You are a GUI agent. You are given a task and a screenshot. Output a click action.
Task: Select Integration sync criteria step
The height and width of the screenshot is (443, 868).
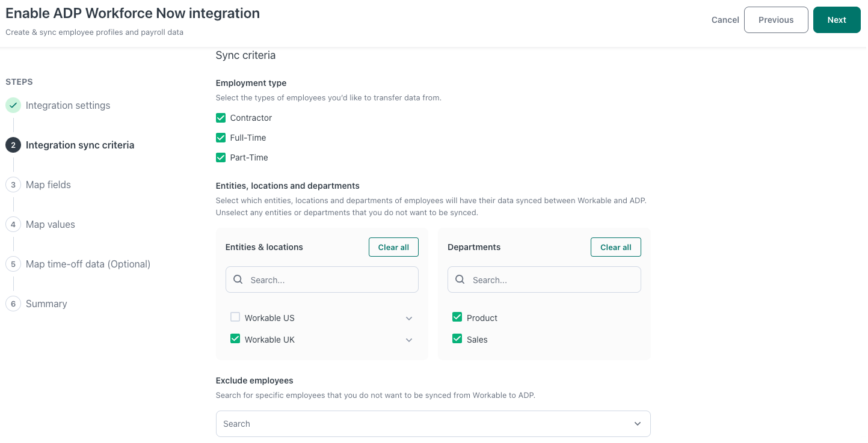pos(80,145)
